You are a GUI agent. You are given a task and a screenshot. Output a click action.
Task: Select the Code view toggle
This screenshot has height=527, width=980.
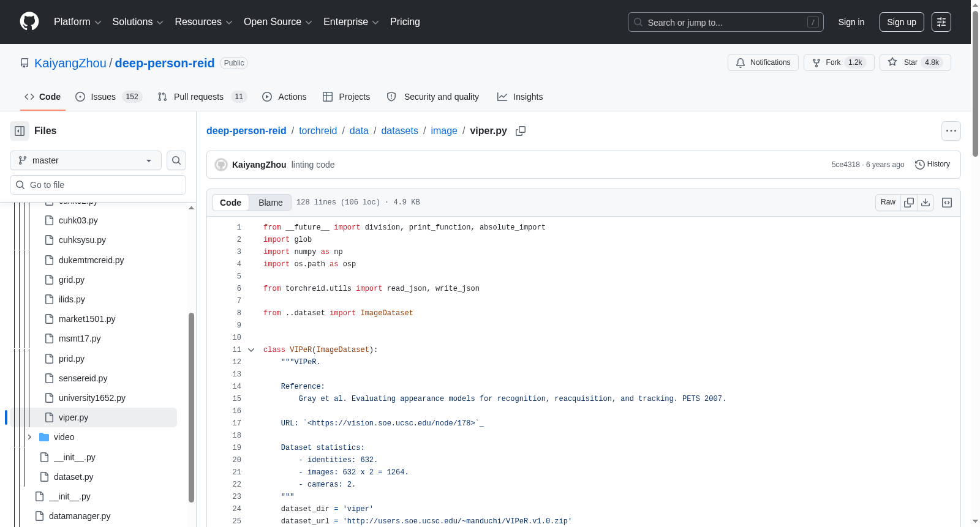231,203
